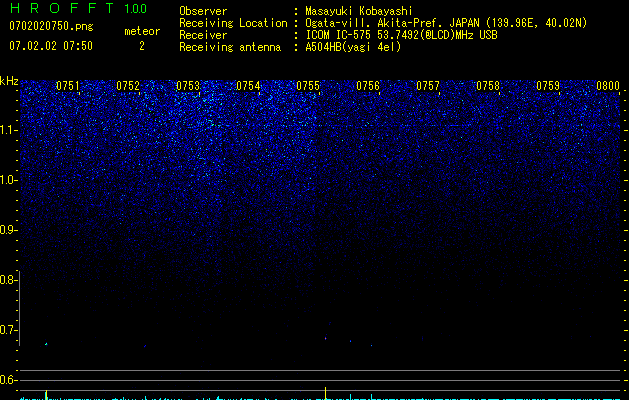
Task: Click the 0800 time marker
Action: [608, 86]
